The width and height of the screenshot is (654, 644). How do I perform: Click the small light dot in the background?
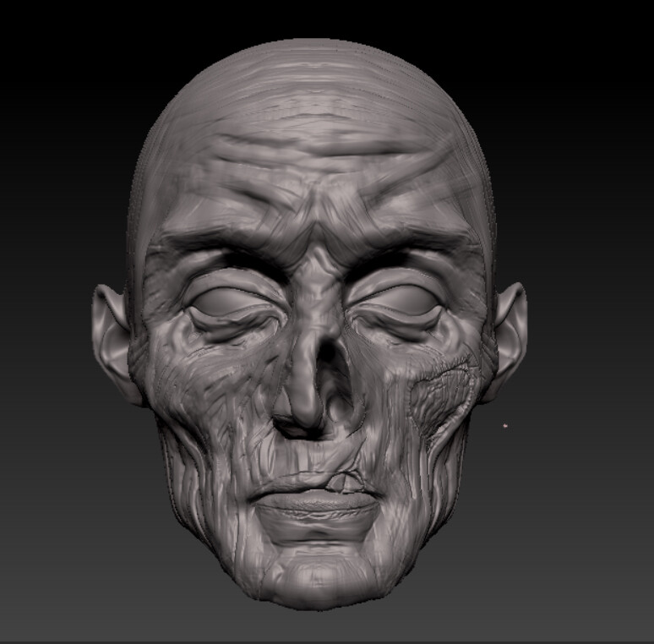tap(505, 425)
